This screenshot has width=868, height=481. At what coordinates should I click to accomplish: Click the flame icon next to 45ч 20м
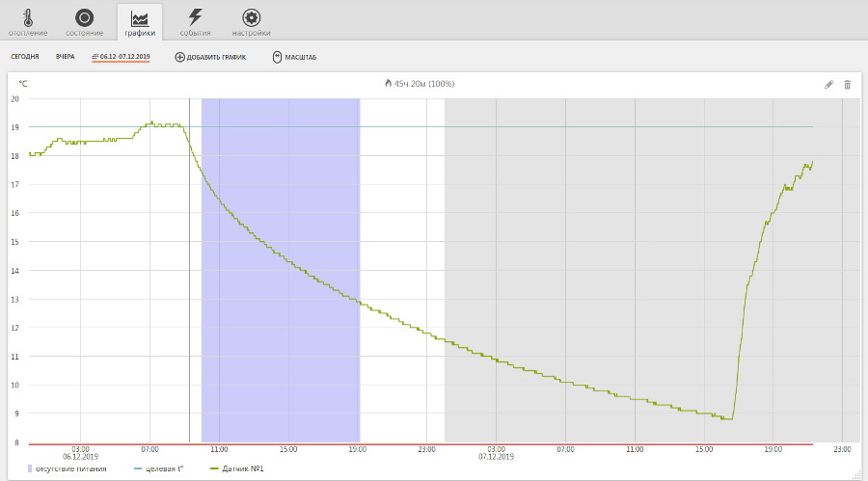click(x=388, y=84)
